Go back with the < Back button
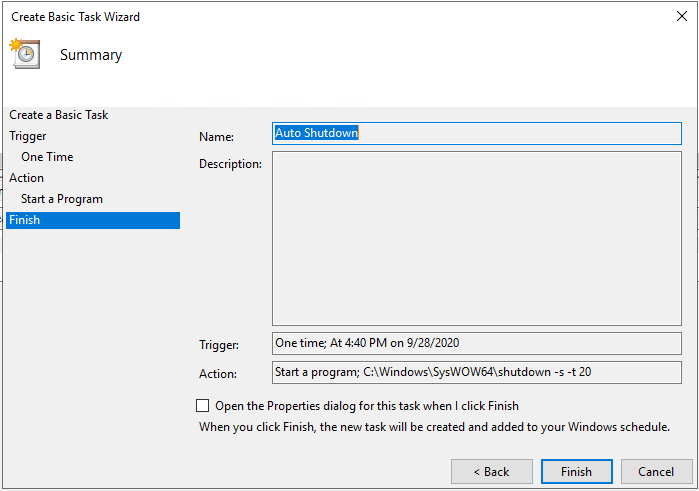699x491 pixels. [x=491, y=471]
